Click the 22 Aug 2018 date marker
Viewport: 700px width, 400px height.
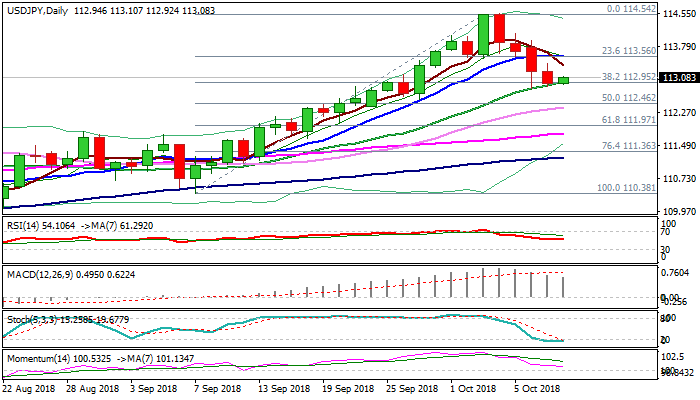tap(30, 388)
